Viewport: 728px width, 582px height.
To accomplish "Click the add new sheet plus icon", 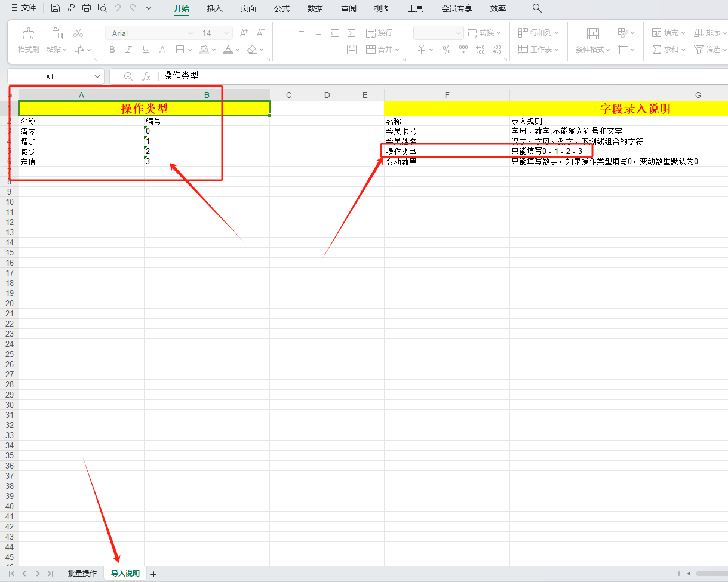I will (x=153, y=574).
